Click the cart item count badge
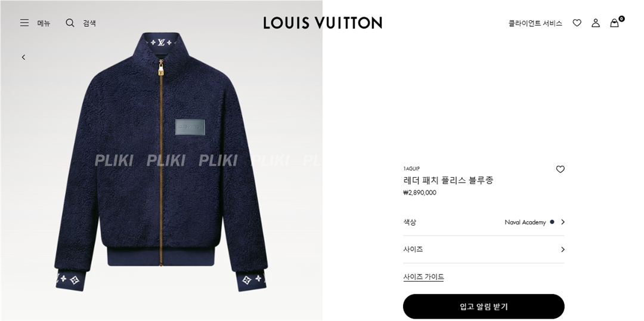The height and width of the screenshot is (321, 644). coord(622,18)
